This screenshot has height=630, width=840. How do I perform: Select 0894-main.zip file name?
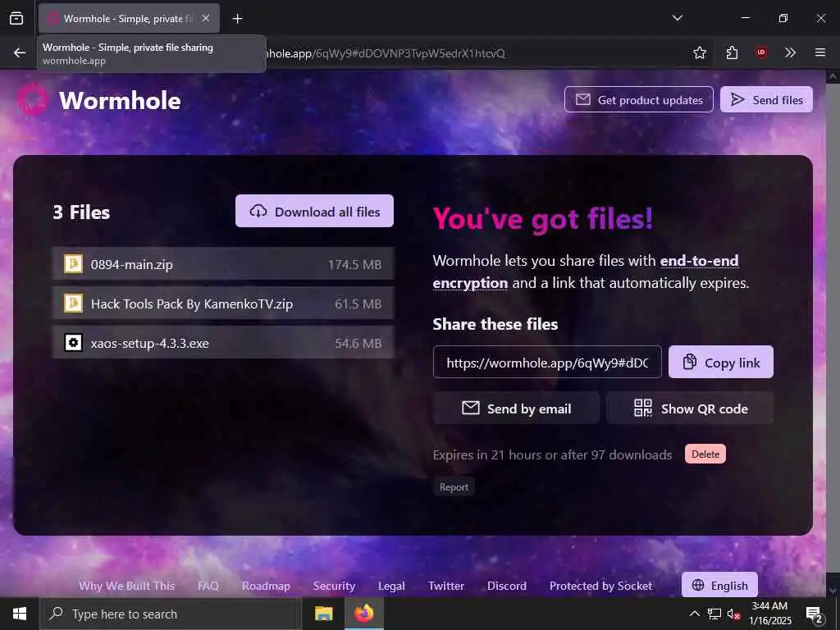(132, 265)
